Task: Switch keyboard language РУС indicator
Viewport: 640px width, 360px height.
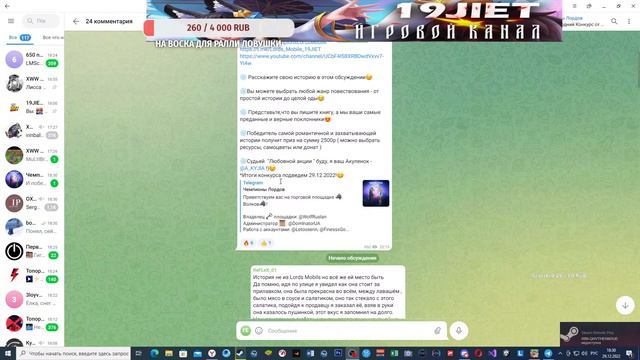Action: (x=594, y=353)
